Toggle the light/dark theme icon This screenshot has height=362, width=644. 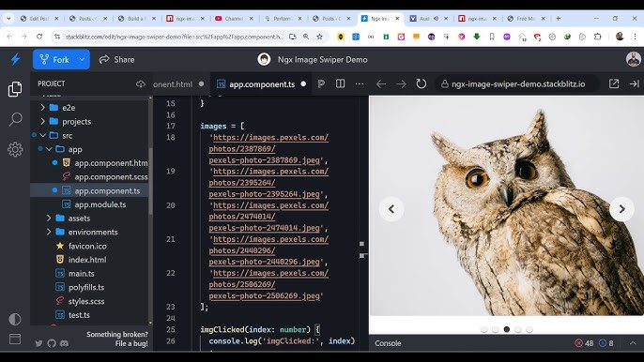pos(15,319)
